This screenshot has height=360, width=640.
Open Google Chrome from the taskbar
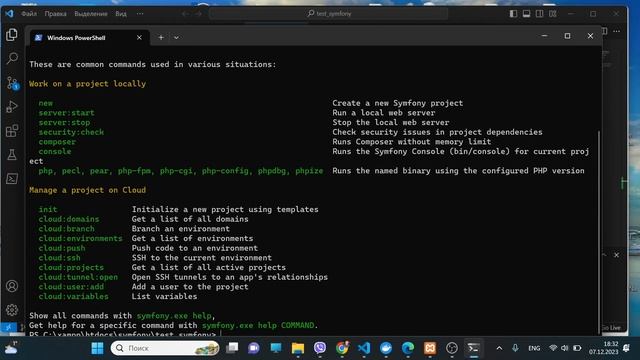342,348
